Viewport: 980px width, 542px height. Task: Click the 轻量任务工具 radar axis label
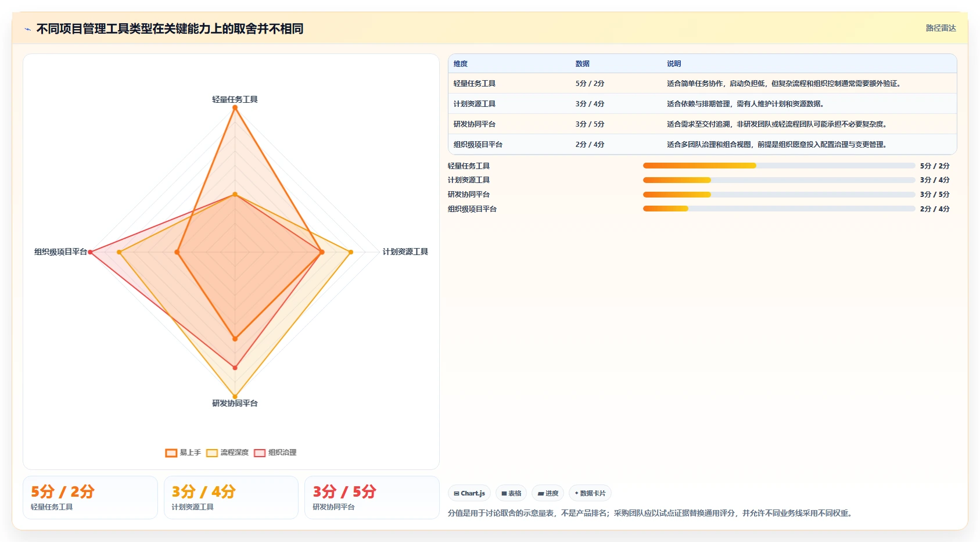click(x=235, y=99)
